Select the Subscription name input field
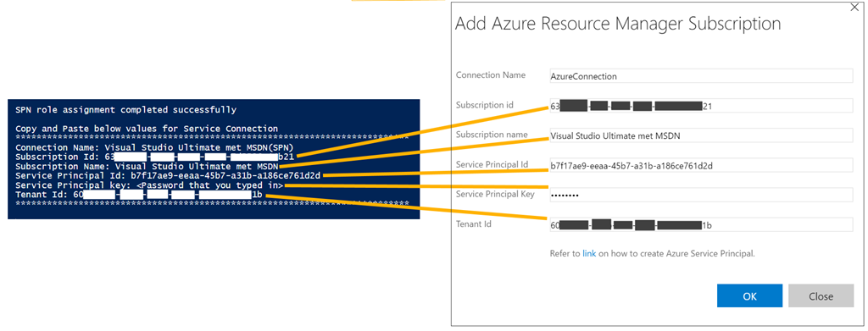 [699, 136]
